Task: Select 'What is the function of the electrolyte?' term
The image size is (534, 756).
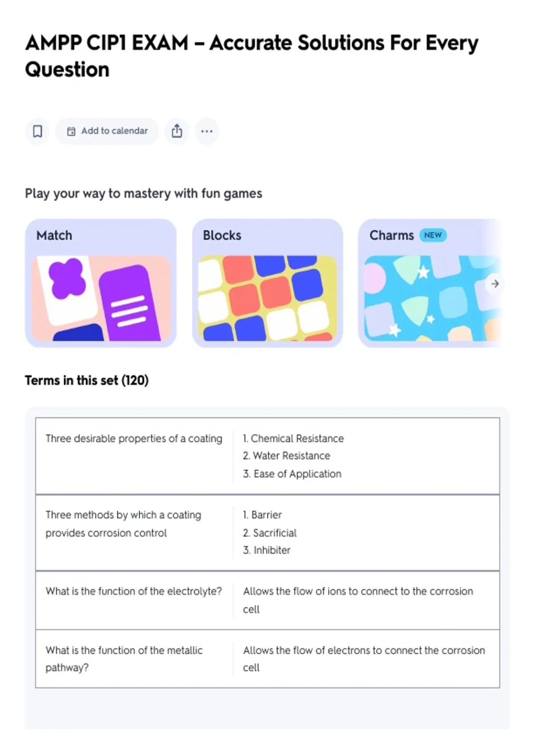Action: point(133,591)
